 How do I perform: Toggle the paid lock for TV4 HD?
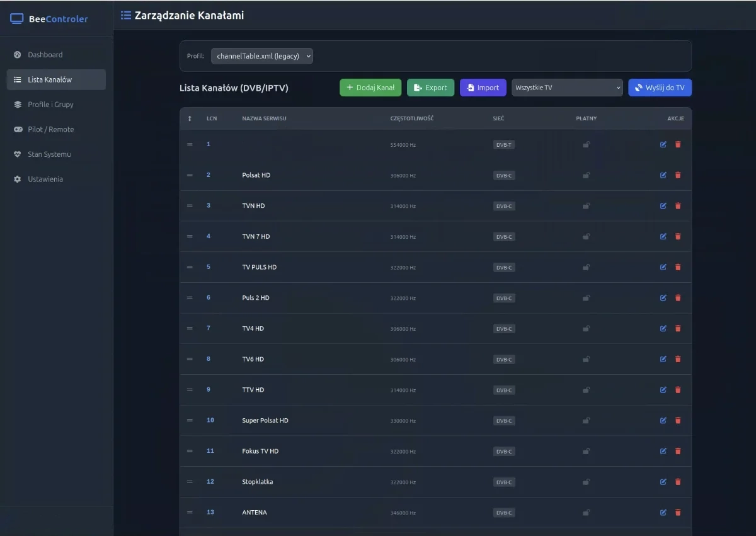point(586,328)
